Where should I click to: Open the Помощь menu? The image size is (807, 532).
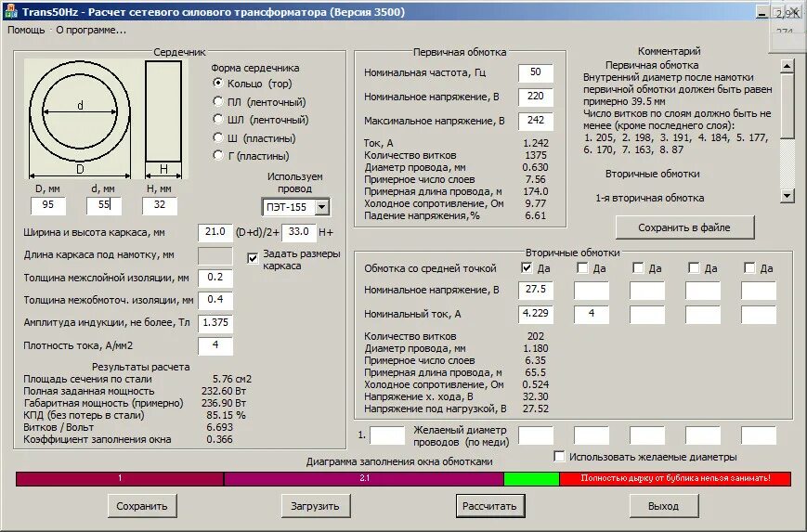[x=26, y=30]
